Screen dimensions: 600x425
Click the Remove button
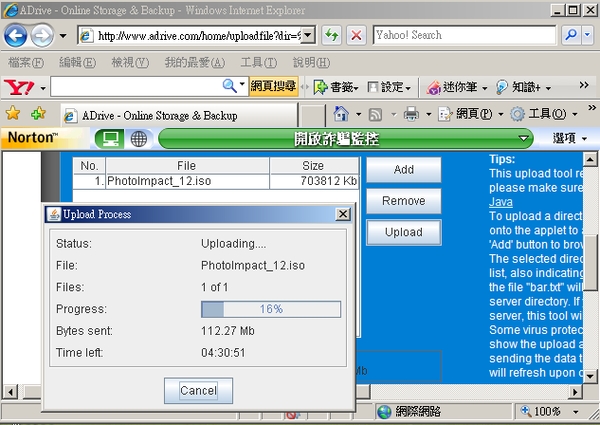coord(404,201)
